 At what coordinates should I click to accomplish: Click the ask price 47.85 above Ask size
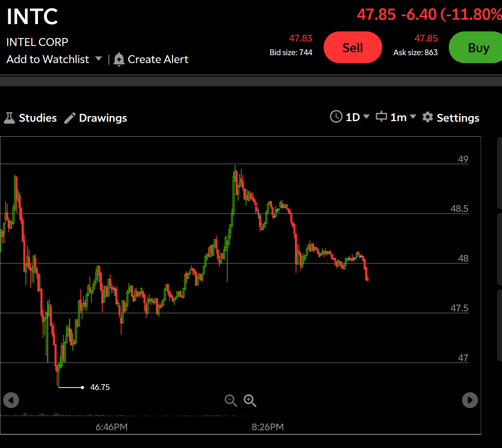(x=426, y=38)
